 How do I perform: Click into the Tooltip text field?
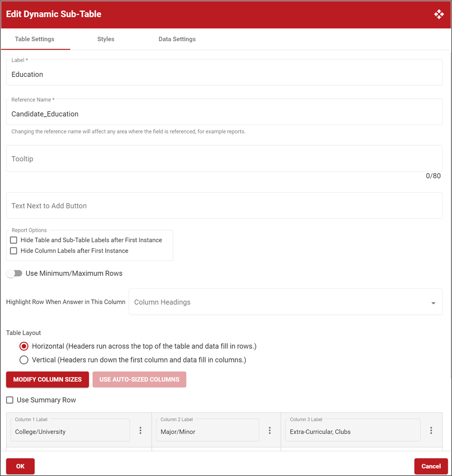224,159
